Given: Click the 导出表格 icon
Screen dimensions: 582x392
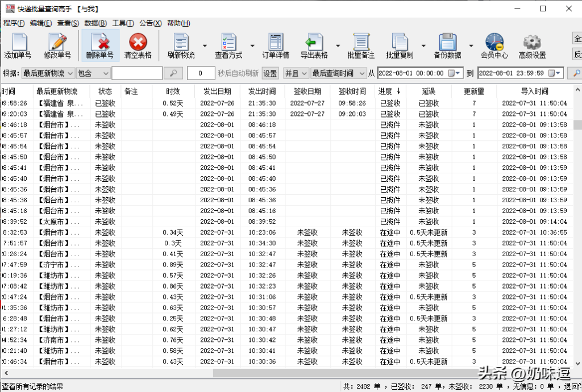Looking at the screenshot, I should (314, 45).
